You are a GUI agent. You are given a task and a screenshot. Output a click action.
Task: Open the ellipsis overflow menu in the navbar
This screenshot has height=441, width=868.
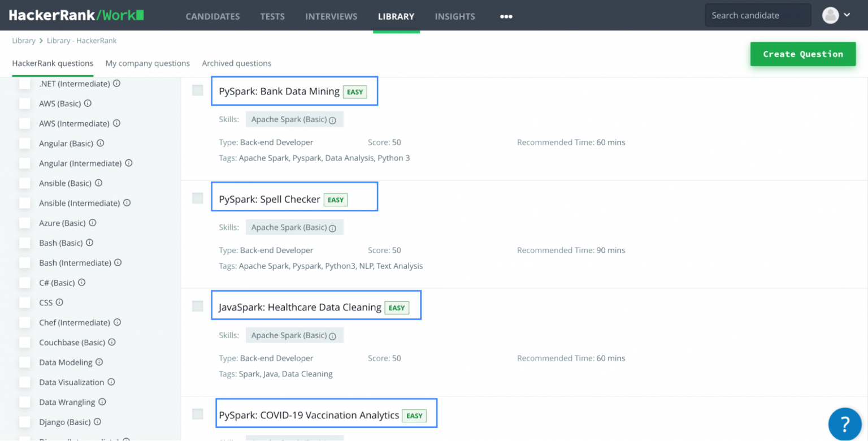coord(506,16)
